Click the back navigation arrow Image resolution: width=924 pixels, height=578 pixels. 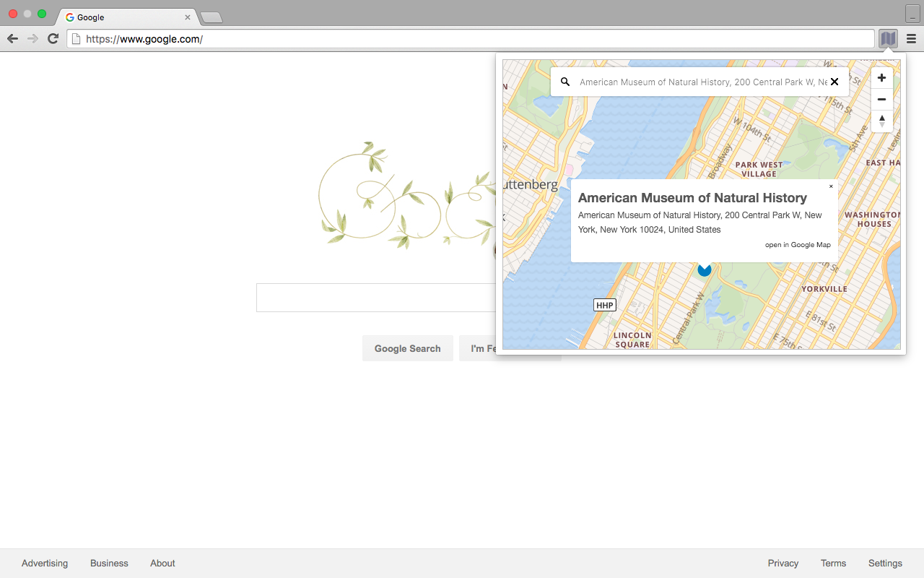pyautogui.click(x=12, y=38)
